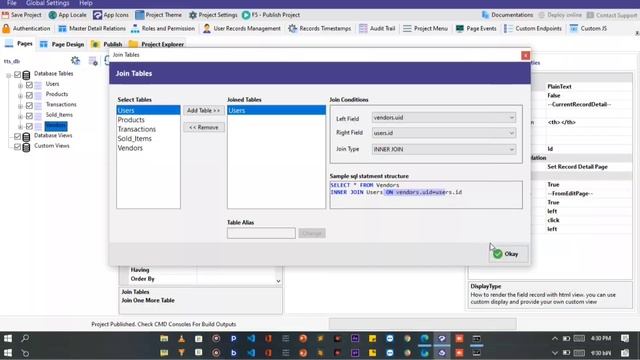Open the App Icons tool
This screenshot has height=360, width=640.
[x=111, y=15]
